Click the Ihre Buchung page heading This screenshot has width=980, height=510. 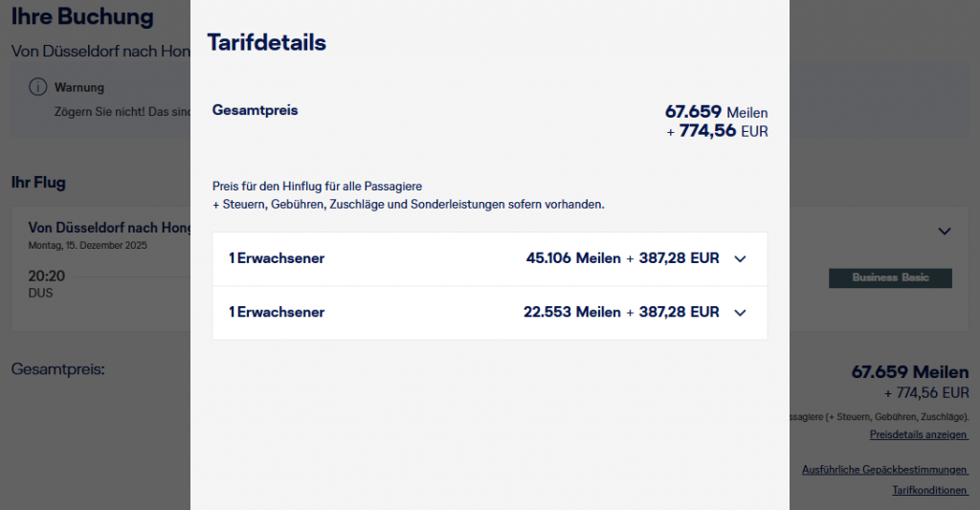pos(82,16)
